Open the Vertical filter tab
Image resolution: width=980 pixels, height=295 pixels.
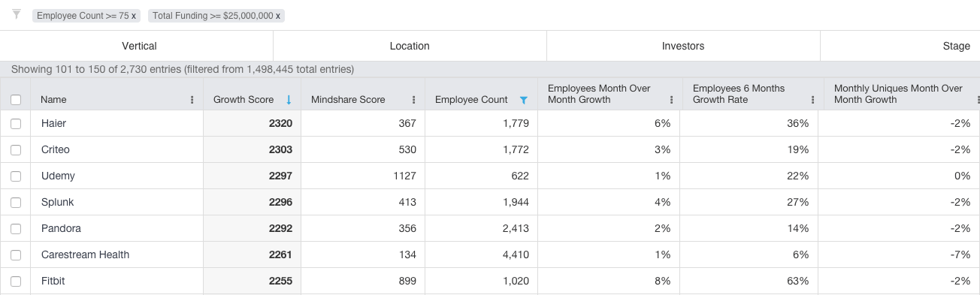(x=139, y=46)
